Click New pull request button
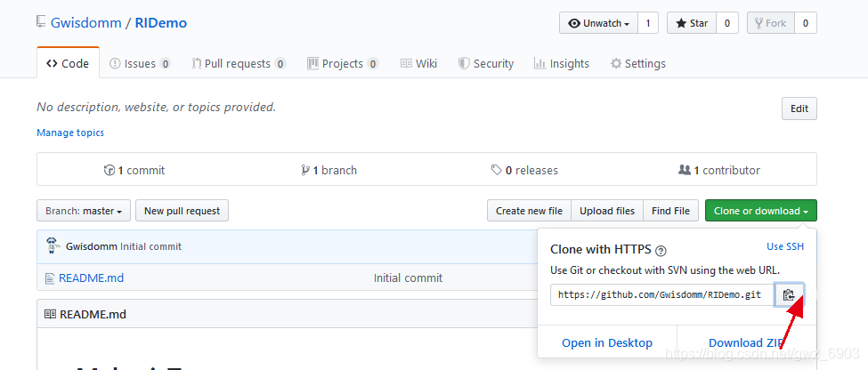The image size is (868, 370). pyautogui.click(x=183, y=211)
